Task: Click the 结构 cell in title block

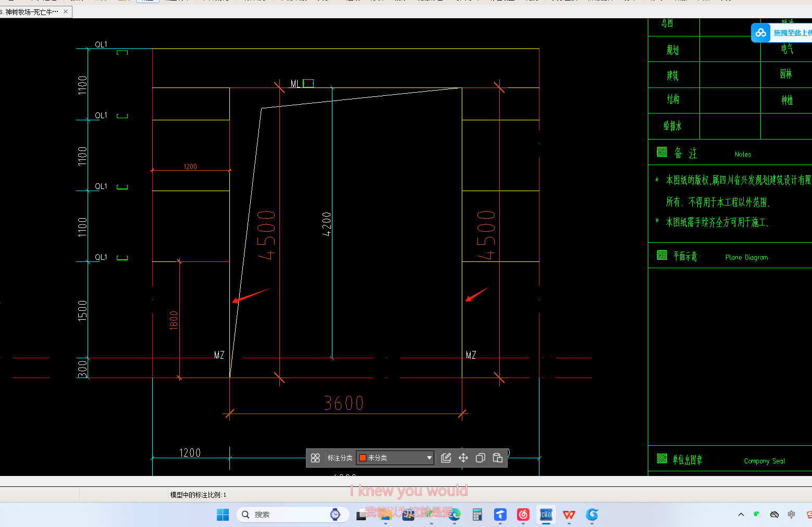Action: coord(673,99)
